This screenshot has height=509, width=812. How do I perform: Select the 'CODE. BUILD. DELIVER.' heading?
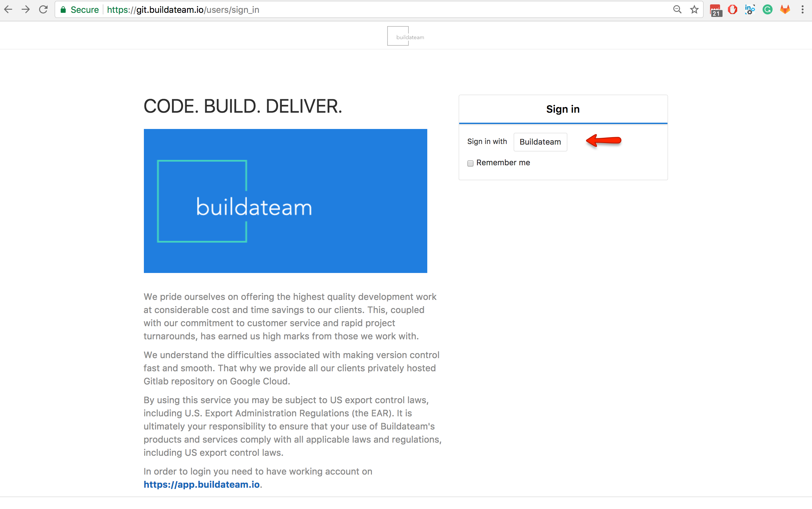(x=242, y=106)
